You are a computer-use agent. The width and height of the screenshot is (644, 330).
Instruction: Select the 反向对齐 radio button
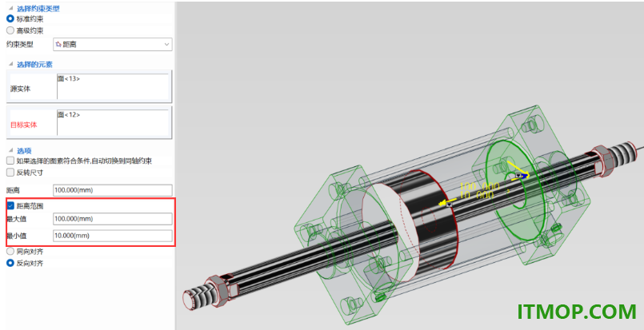coord(10,263)
